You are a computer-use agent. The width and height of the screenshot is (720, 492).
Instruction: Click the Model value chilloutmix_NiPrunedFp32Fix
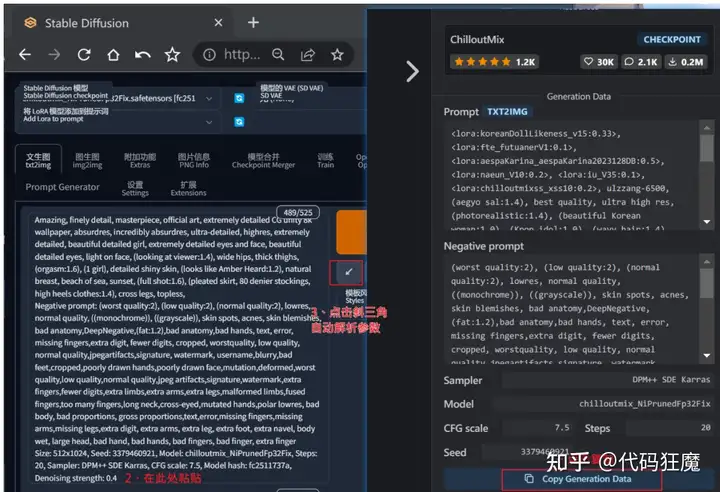pyautogui.click(x=645, y=404)
